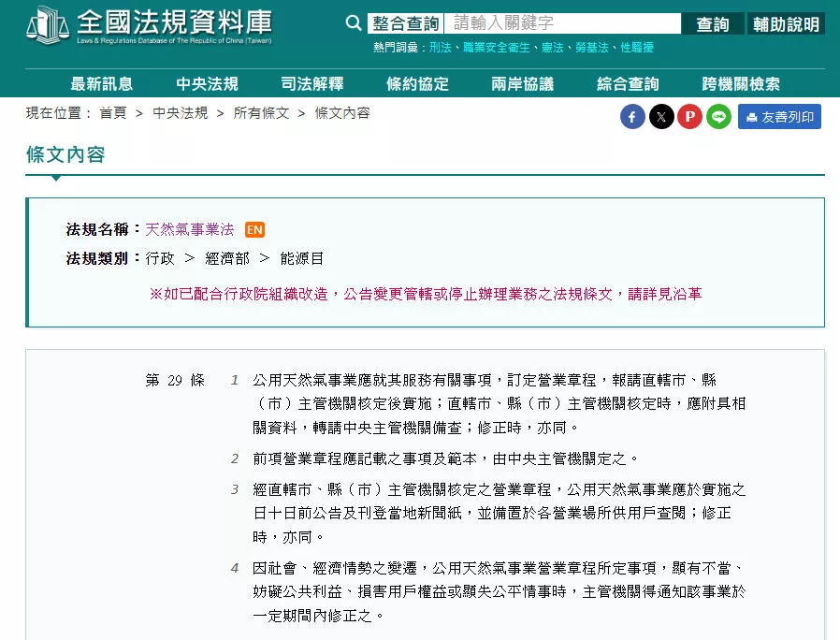Image resolution: width=840 pixels, height=640 pixels.
Task: Open English version via EN badge
Action: [x=255, y=230]
